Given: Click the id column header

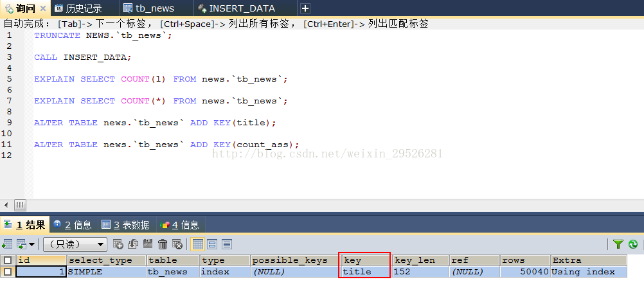Looking at the screenshot, I should click(x=41, y=260).
